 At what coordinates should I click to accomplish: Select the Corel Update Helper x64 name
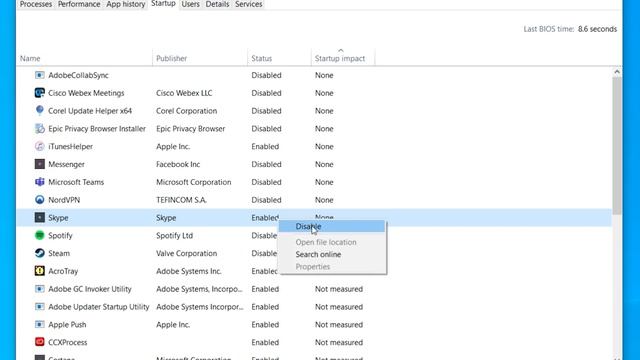click(x=90, y=111)
